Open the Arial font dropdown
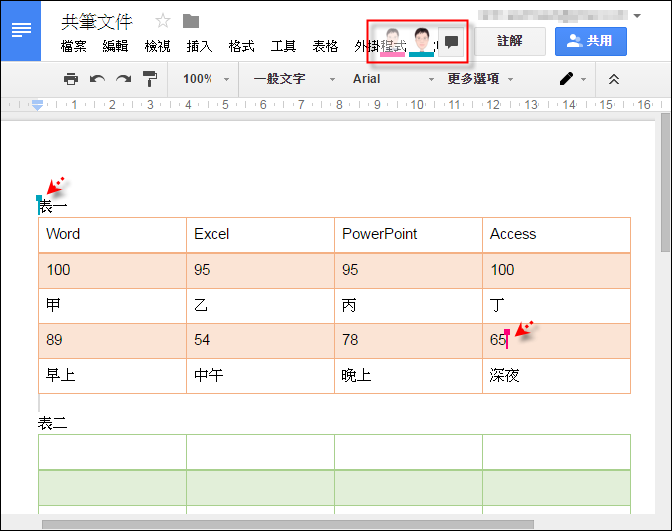672x531 pixels. tap(393, 79)
